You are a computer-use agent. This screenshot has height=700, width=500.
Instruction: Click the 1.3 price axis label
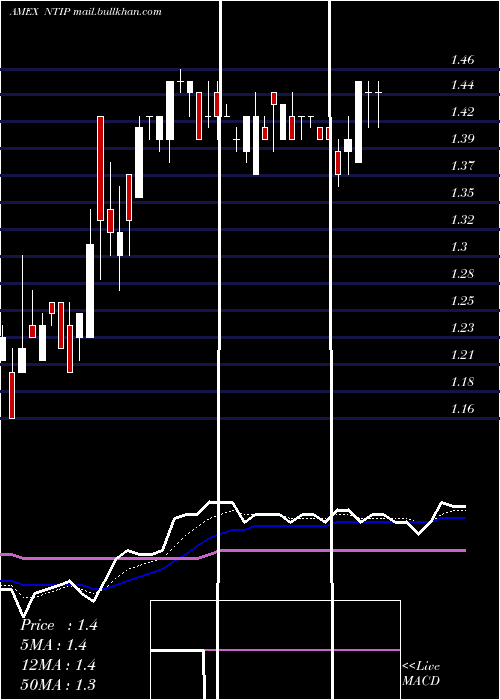coord(458,246)
